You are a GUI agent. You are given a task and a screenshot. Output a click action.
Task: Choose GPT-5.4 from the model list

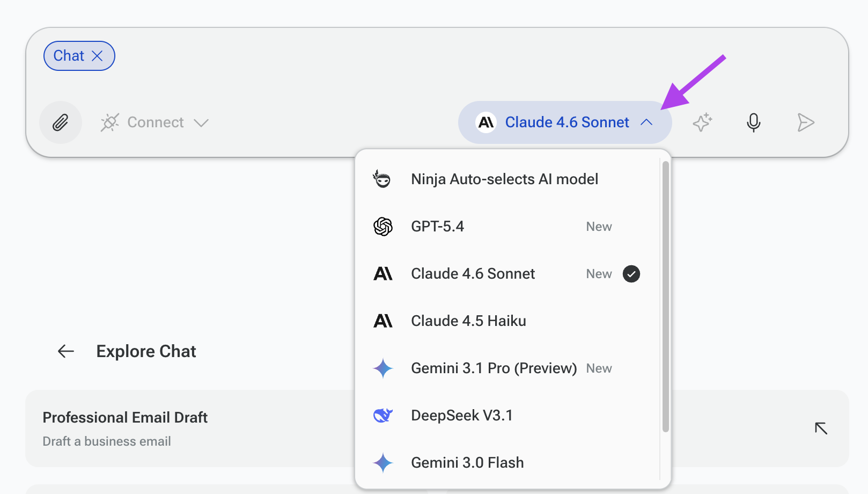507,227
